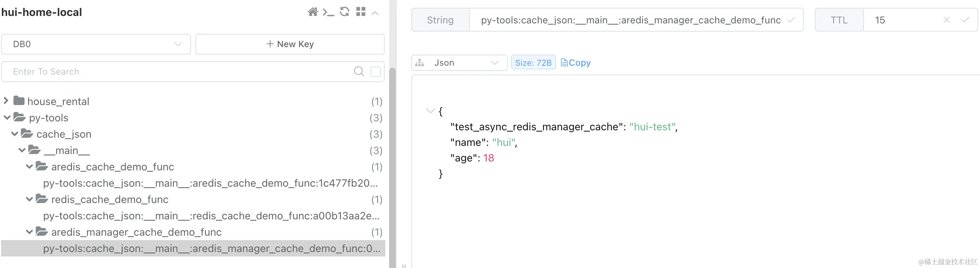
Task: Toggle the exact search checkbox
Action: 375,72
